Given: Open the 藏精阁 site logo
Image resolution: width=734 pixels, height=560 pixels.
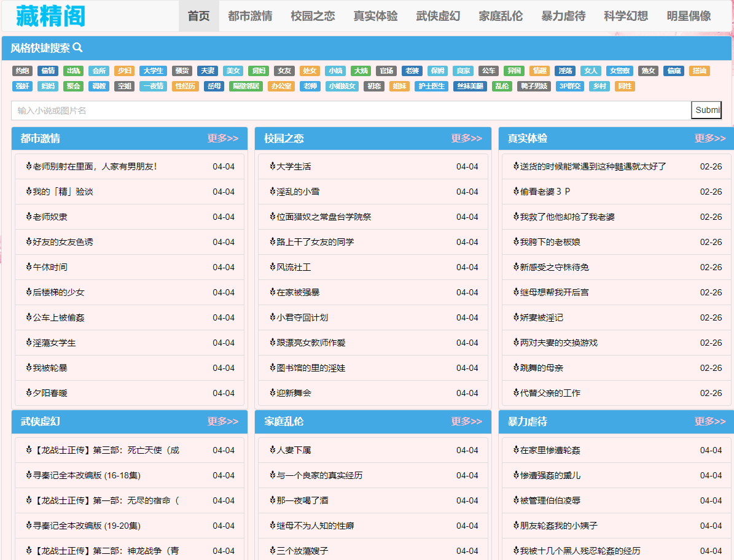Looking at the screenshot, I should pos(50,16).
